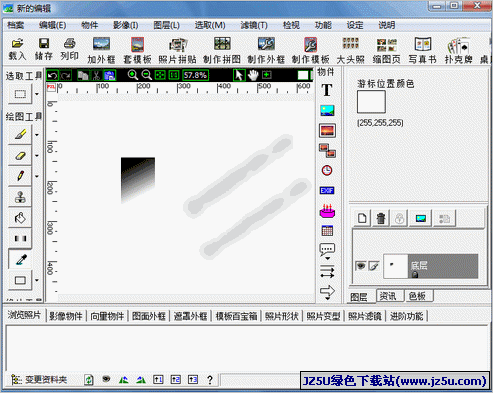This screenshot has height=393, width=493.
Task: Click the cursor position color swatch
Action: point(371,102)
